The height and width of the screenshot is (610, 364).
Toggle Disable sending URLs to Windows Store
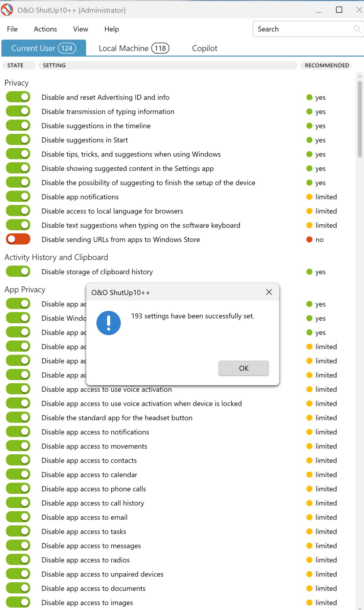[18, 239]
